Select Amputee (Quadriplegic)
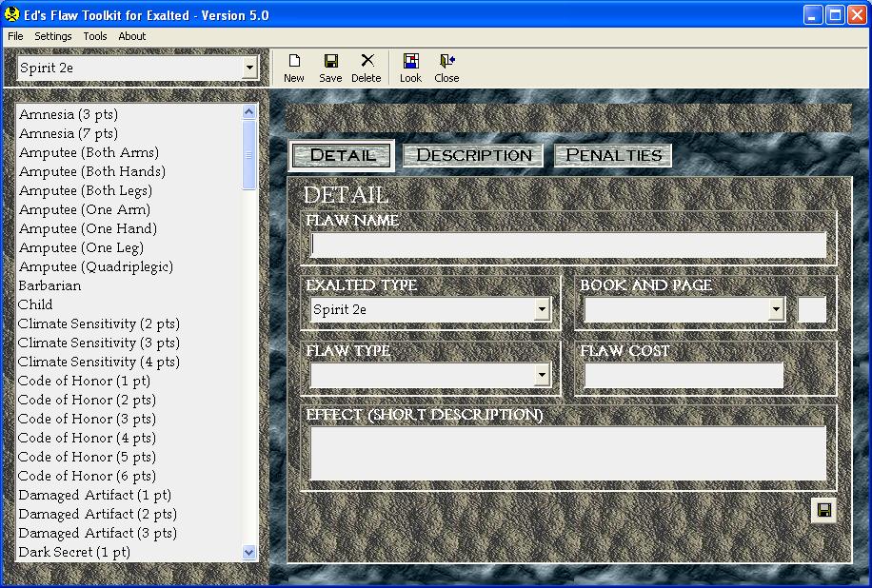872x588 pixels. 95,266
